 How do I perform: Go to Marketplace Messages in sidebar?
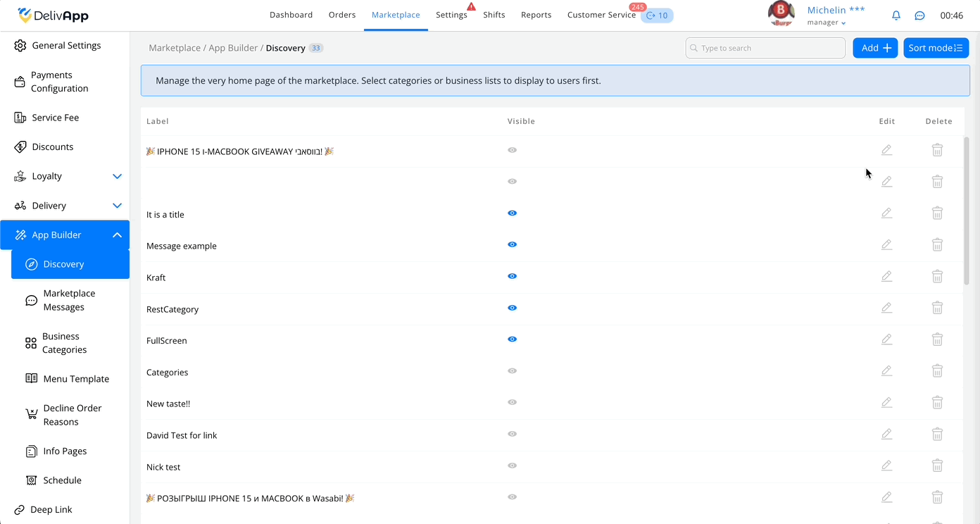70,300
